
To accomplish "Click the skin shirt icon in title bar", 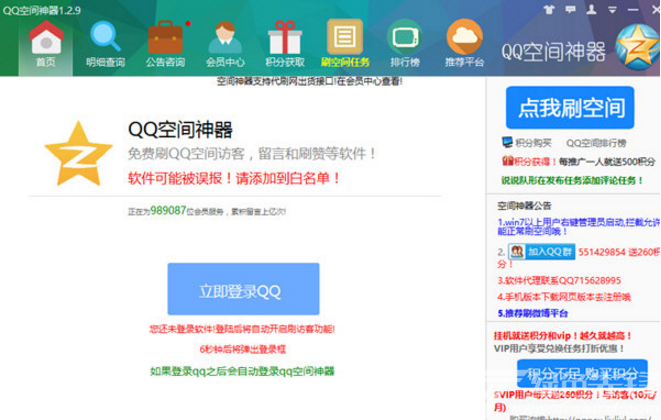I will point(548,9).
